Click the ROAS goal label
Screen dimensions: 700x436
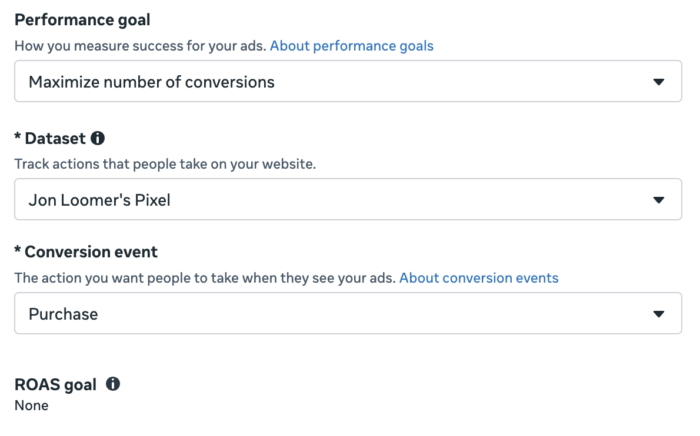pyautogui.click(x=55, y=385)
